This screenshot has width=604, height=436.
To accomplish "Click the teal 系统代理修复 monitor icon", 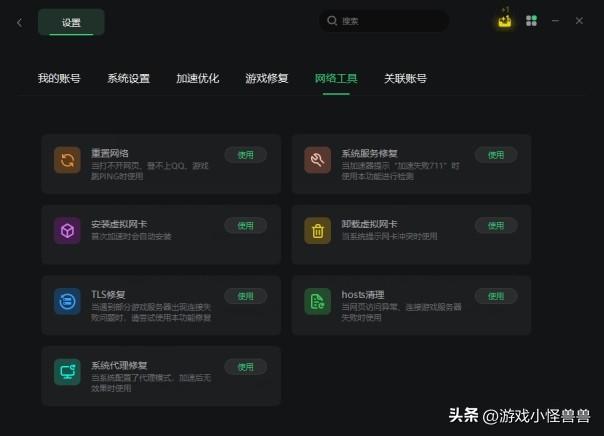I will [67, 372].
